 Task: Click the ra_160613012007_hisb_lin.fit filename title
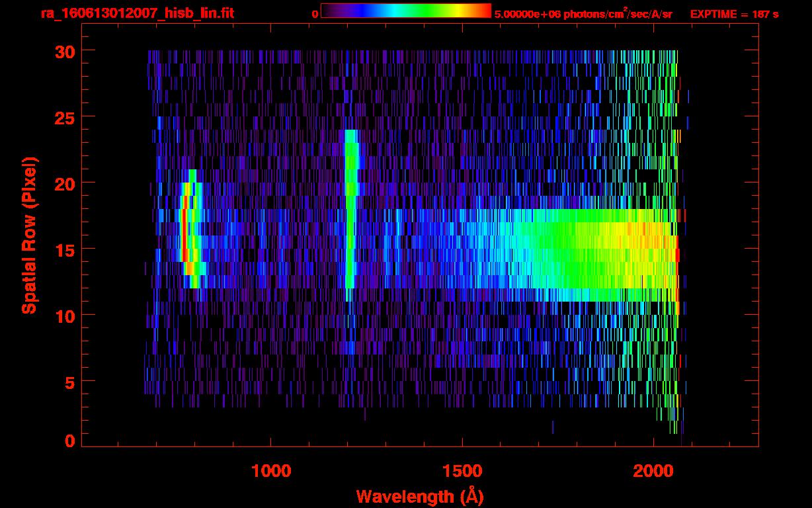[137, 13]
